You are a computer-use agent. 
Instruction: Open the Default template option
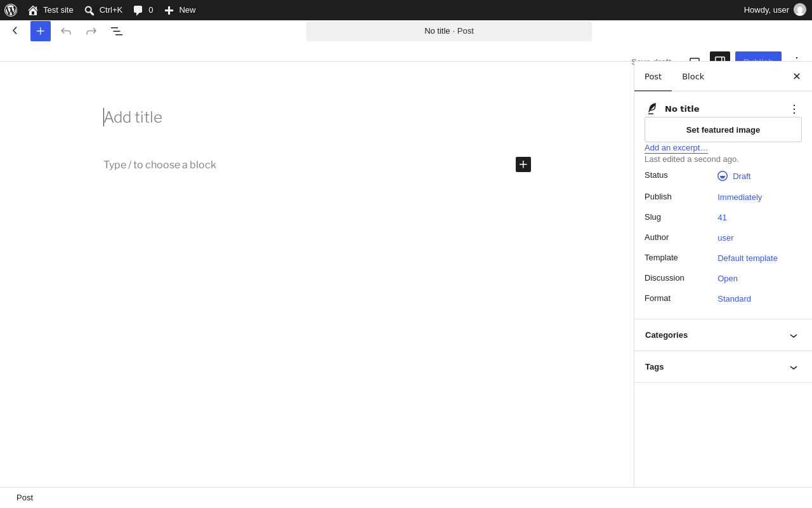pyautogui.click(x=747, y=258)
